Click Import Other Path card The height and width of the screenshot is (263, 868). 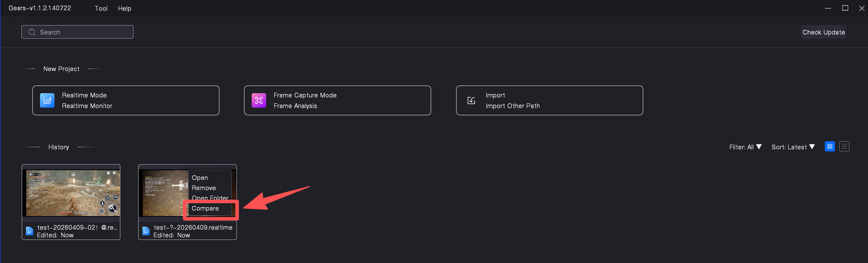click(x=550, y=100)
